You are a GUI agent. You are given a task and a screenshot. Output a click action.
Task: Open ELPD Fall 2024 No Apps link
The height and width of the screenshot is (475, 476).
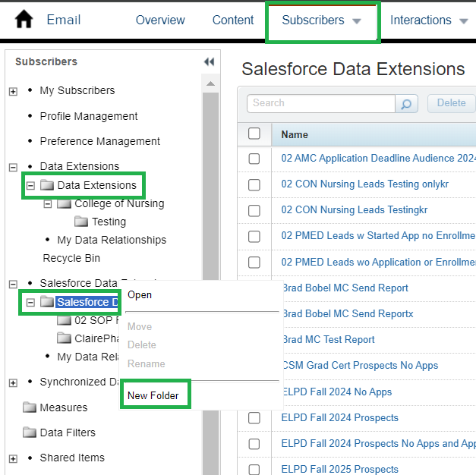[x=337, y=392]
